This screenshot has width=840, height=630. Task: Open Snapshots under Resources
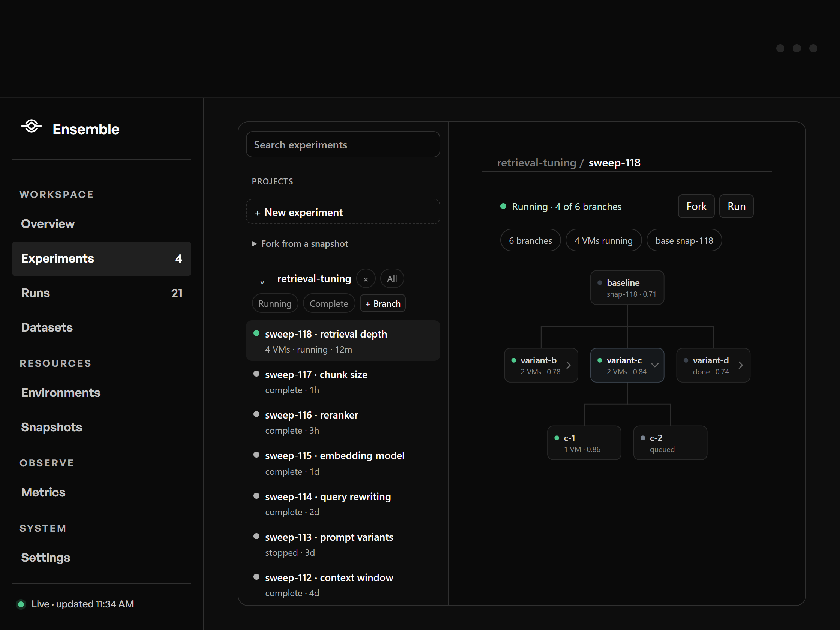[x=101, y=427]
